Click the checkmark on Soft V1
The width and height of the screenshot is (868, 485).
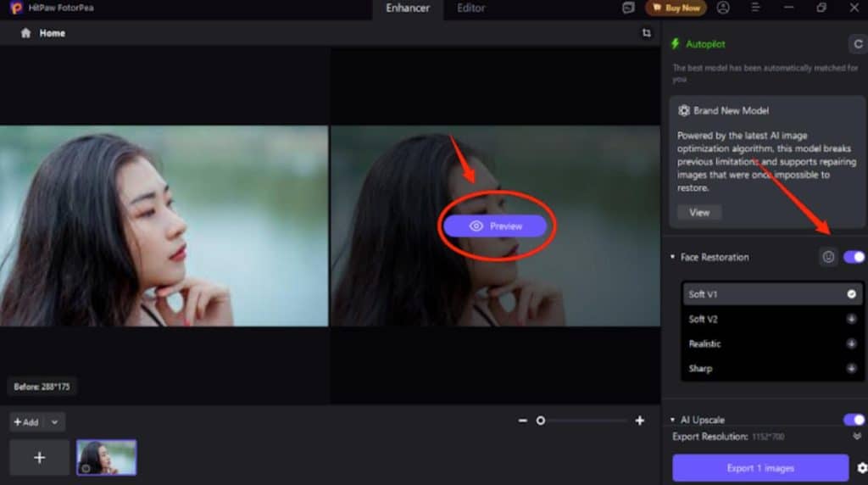point(851,294)
